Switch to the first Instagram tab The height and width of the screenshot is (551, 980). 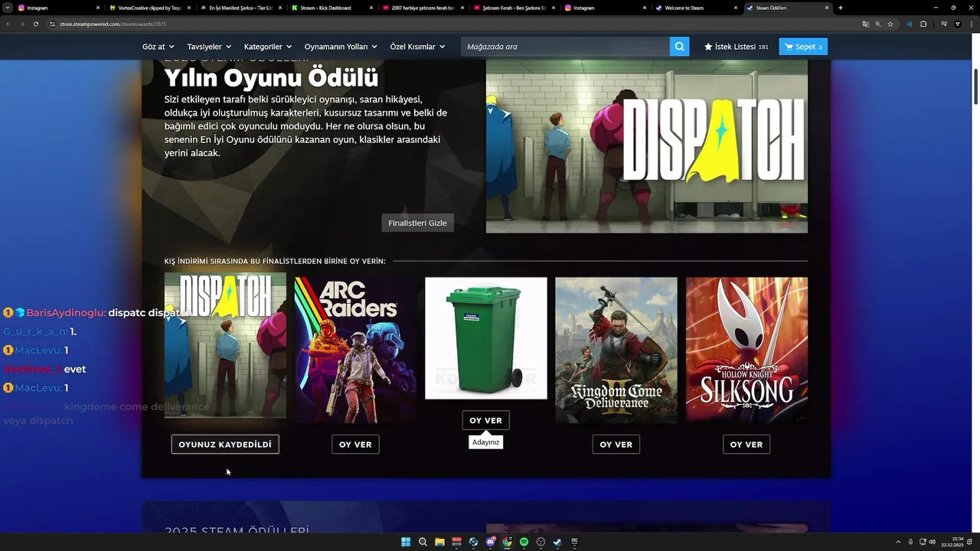click(x=57, y=8)
